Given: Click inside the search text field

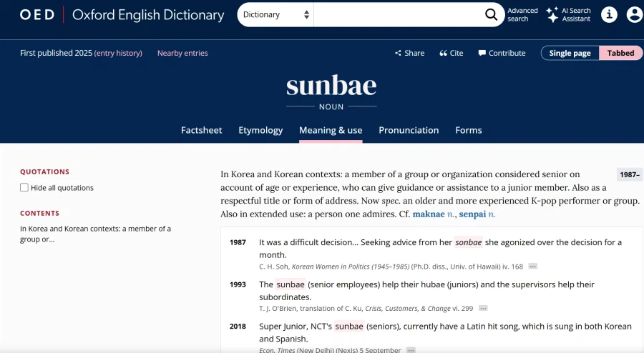Looking at the screenshot, I should [397, 14].
